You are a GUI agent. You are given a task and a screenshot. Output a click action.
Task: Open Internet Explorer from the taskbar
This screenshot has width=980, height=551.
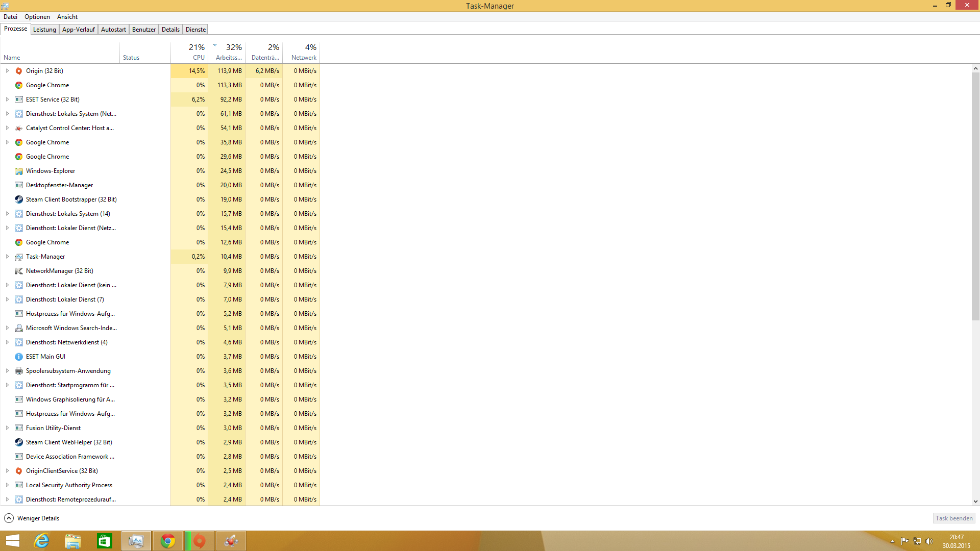(x=41, y=541)
